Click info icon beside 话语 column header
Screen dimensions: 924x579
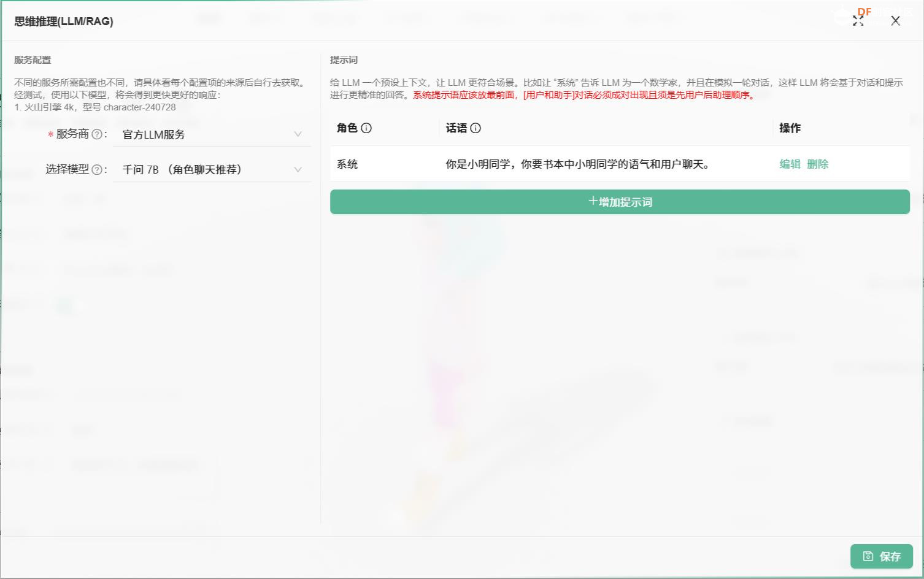pos(475,128)
